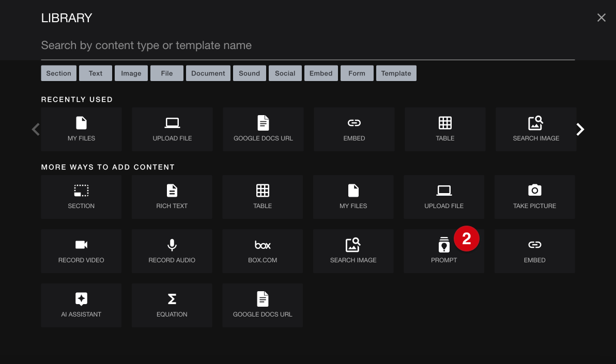Select the Take Picture option

pyautogui.click(x=535, y=197)
